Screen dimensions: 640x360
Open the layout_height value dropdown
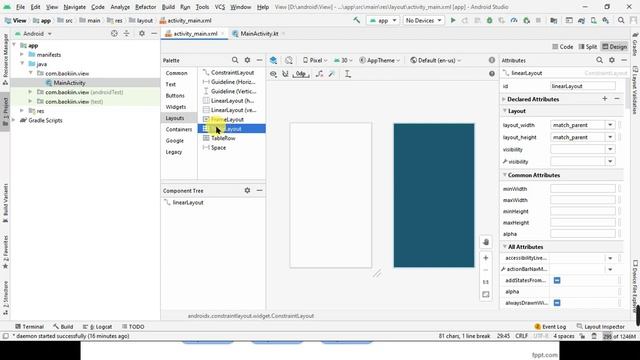610,137
